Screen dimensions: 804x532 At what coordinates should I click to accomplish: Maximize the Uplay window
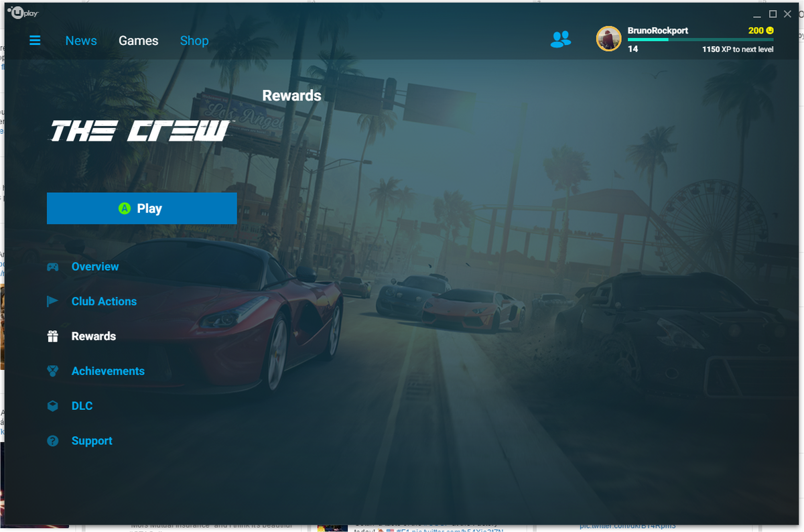[773, 14]
